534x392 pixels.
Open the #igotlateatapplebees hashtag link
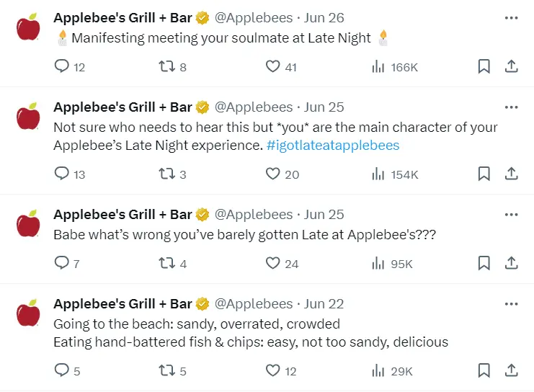332,145
